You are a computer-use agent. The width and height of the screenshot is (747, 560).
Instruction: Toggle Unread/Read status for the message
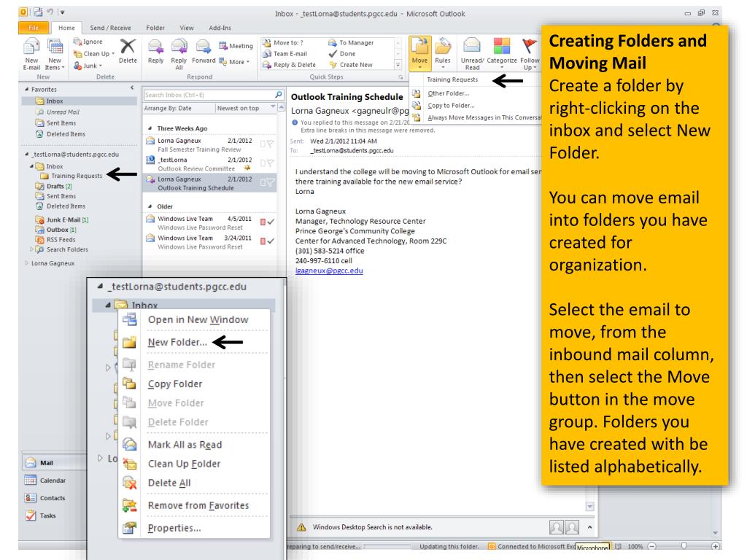click(472, 54)
